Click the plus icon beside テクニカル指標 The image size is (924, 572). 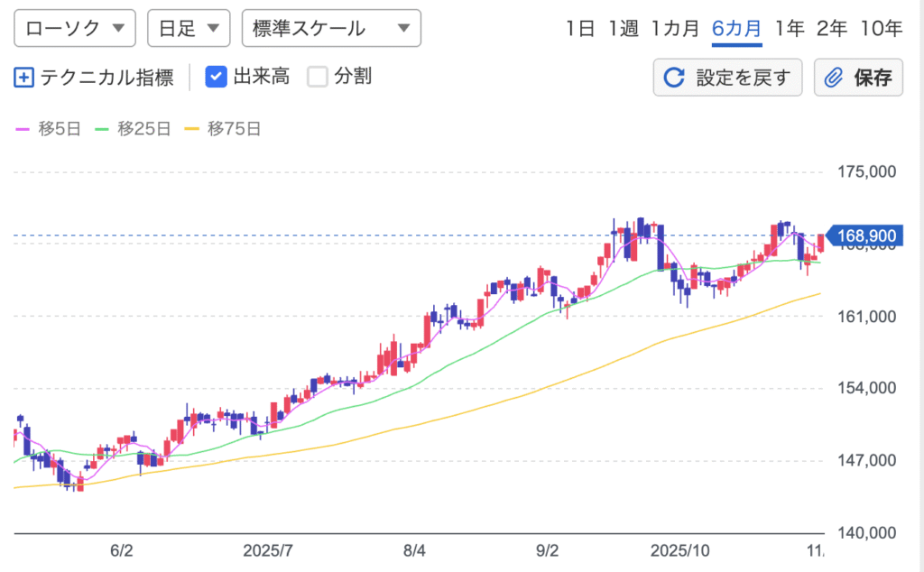tap(24, 78)
